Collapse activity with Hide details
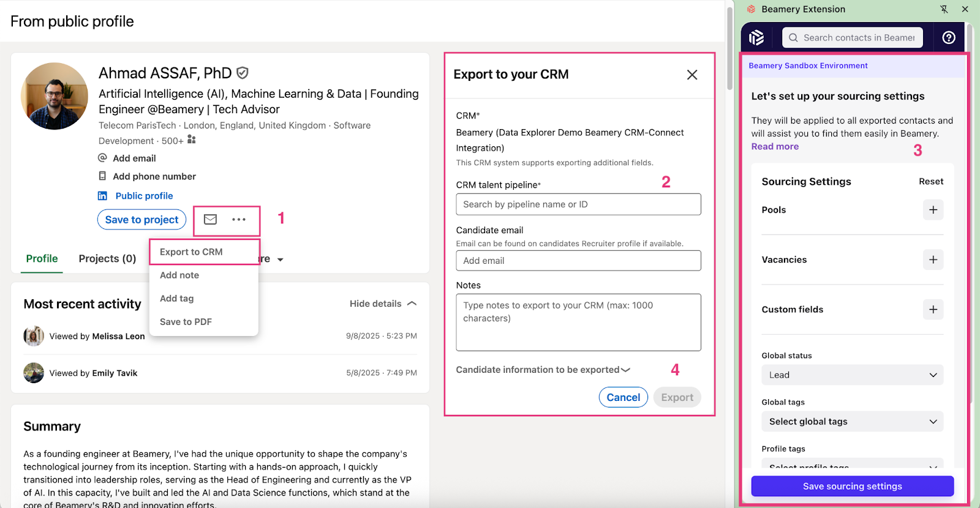Viewport: 980px width, 508px height. coord(383,304)
